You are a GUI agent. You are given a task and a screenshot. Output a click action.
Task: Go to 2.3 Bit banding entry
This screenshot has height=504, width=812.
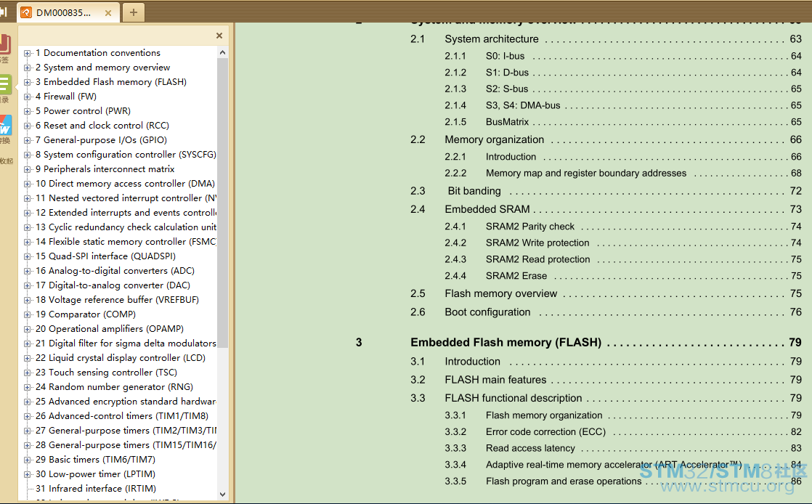(606, 190)
